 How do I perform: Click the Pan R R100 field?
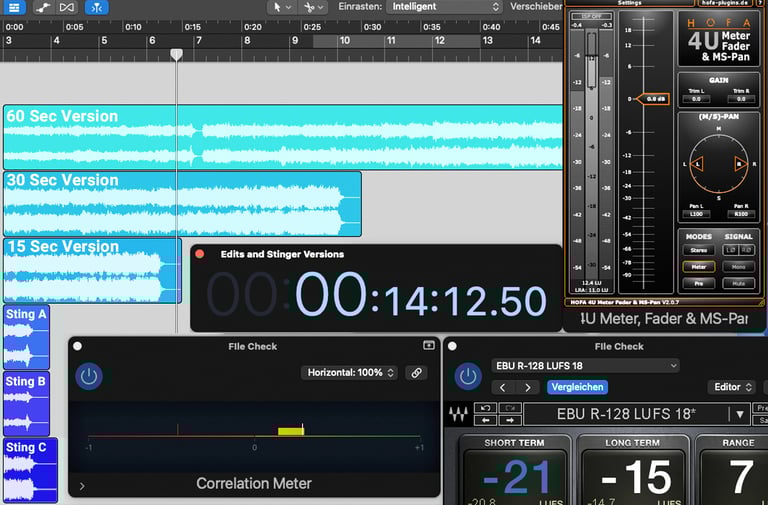(x=741, y=214)
